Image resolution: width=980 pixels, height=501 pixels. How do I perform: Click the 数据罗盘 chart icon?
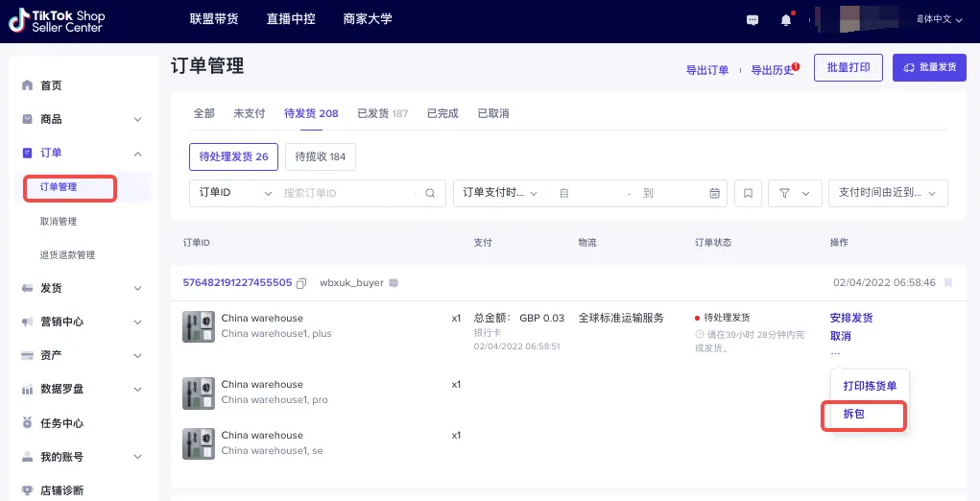[x=27, y=389]
